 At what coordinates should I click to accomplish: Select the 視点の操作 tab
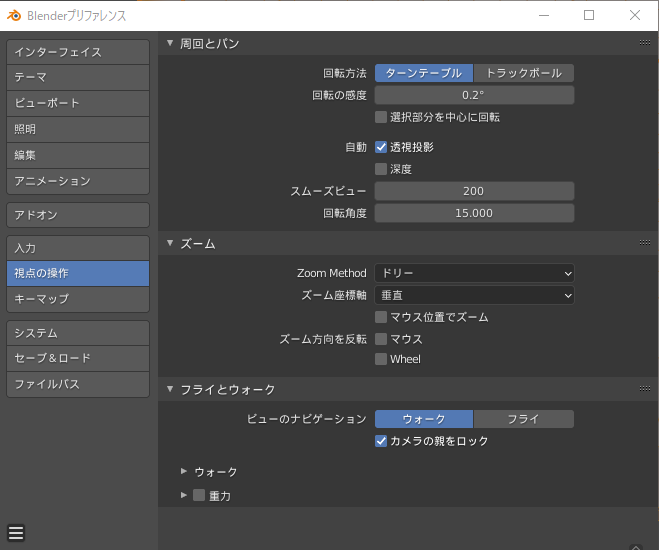(78, 274)
